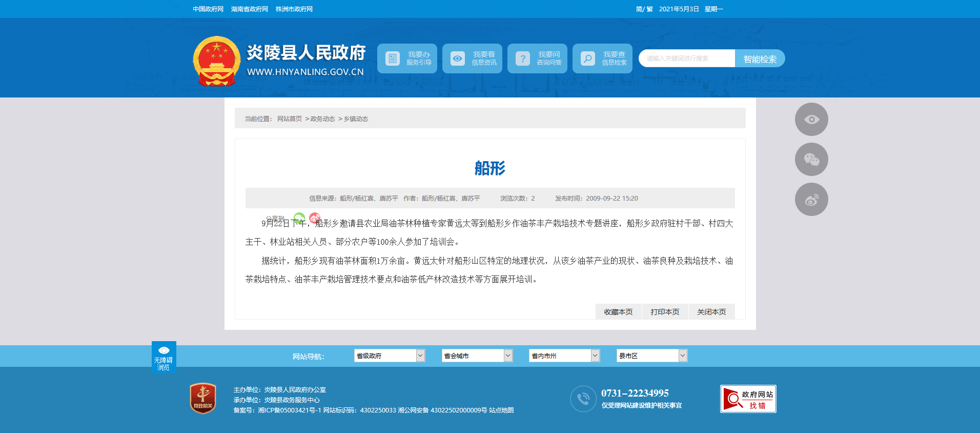Viewport: 980px width, 433px height.
Task: Toggle 无障碍浏览 accessibility mode
Action: [x=164, y=357]
